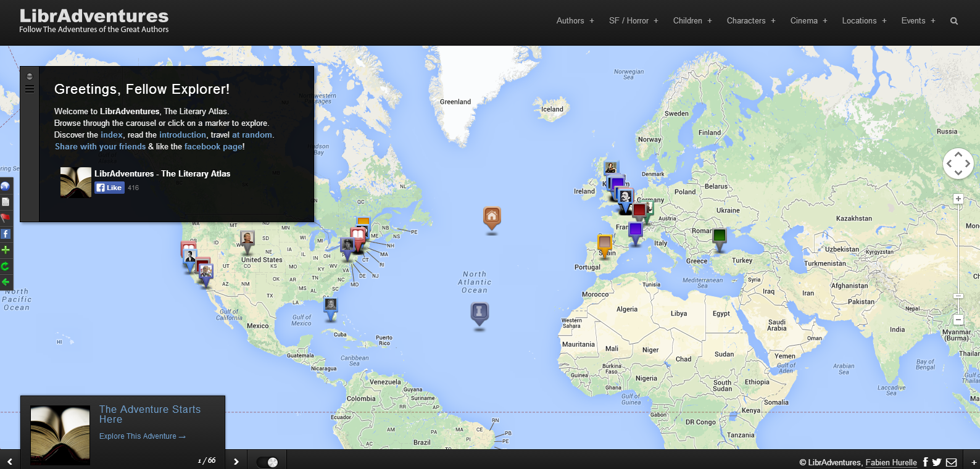Image resolution: width=980 pixels, height=469 pixels.
Task: Expand the Authors menu
Action: [575, 20]
